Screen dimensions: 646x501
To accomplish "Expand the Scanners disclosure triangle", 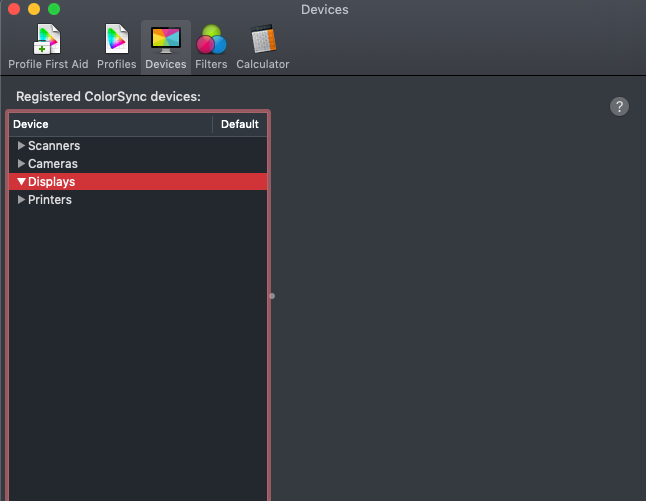I will tap(21, 145).
